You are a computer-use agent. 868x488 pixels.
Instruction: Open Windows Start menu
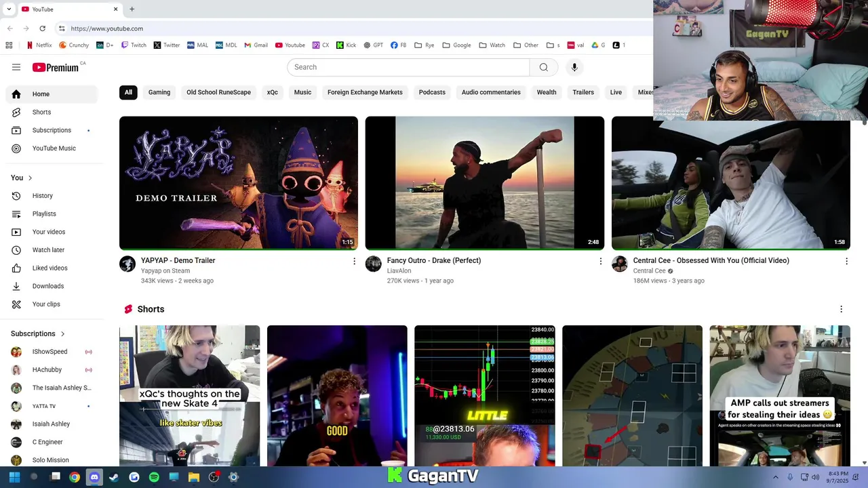[x=14, y=477]
